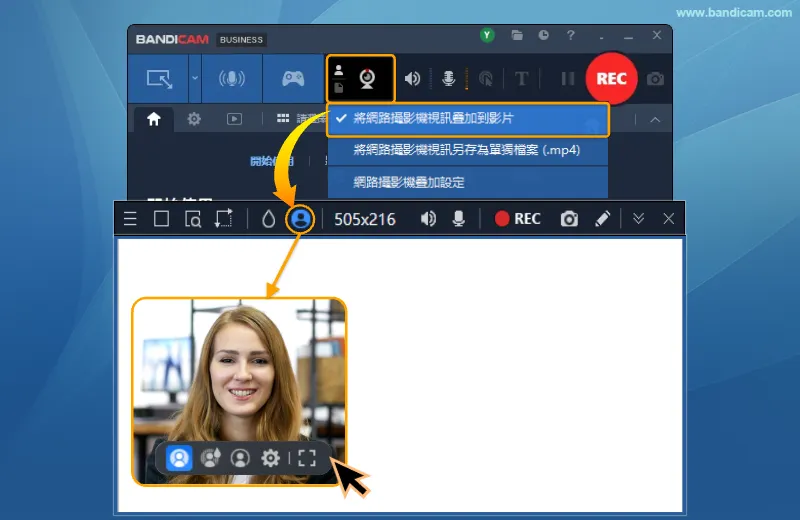Click the resize area icon on recording toolbar
The height and width of the screenshot is (520, 800).
pyautogui.click(x=223, y=218)
